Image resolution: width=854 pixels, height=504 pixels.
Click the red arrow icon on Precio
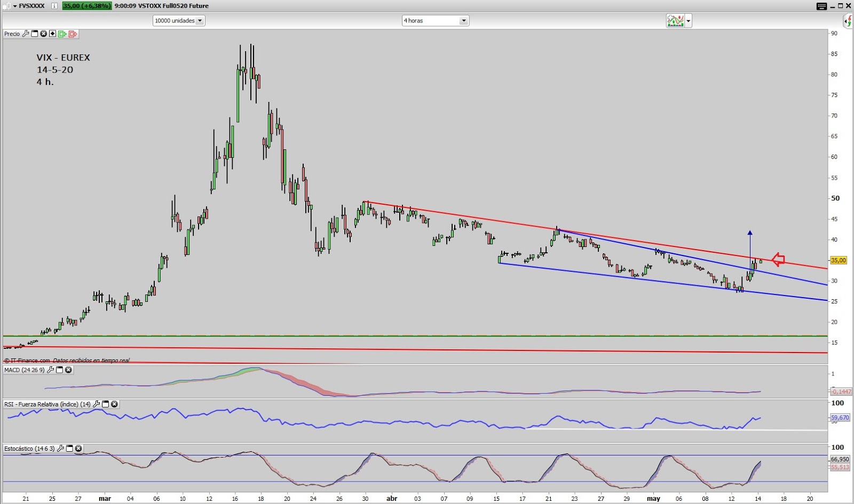[73, 34]
